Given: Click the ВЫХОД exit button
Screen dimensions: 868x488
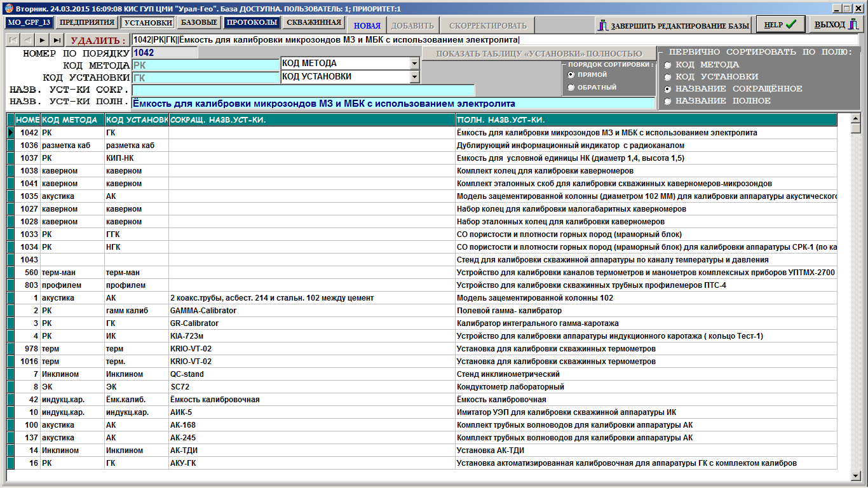Looking at the screenshot, I should pos(836,25).
